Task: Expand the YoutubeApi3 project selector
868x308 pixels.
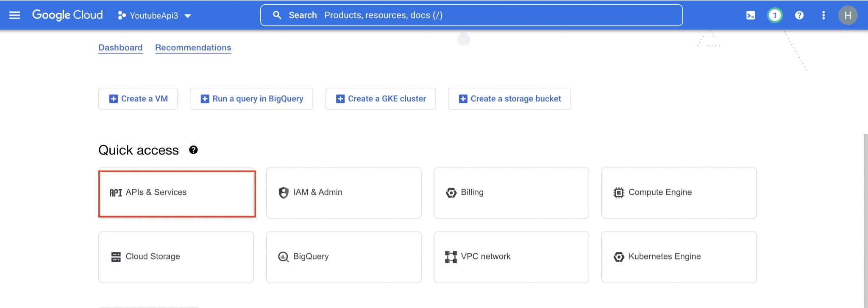Action: [x=155, y=16]
